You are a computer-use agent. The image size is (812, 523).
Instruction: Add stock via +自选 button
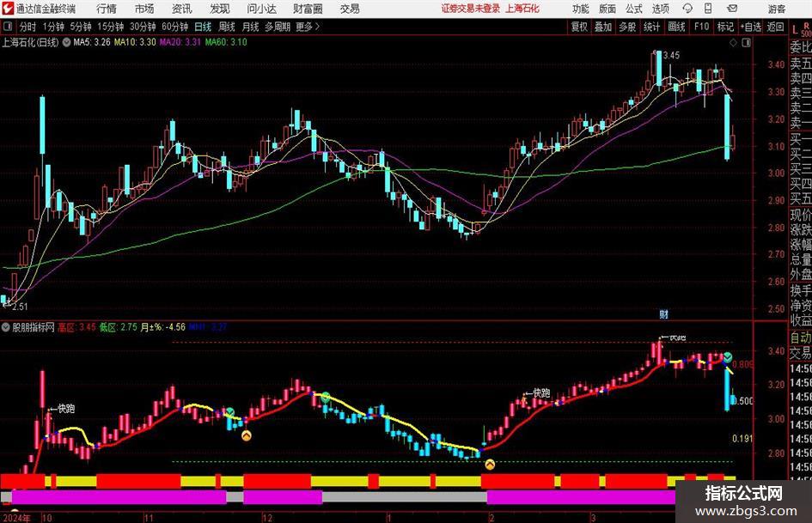pyautogui.click(x=751, y=27)
